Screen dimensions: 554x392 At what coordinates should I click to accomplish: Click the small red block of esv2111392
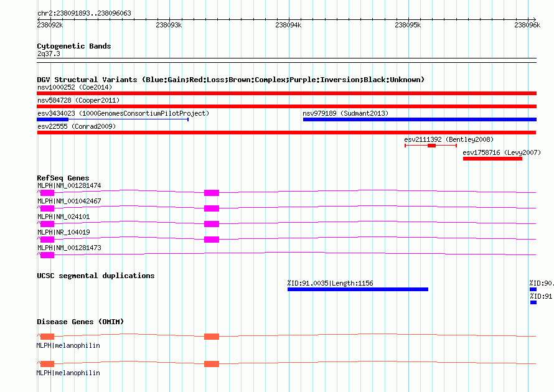coord(431,146)
